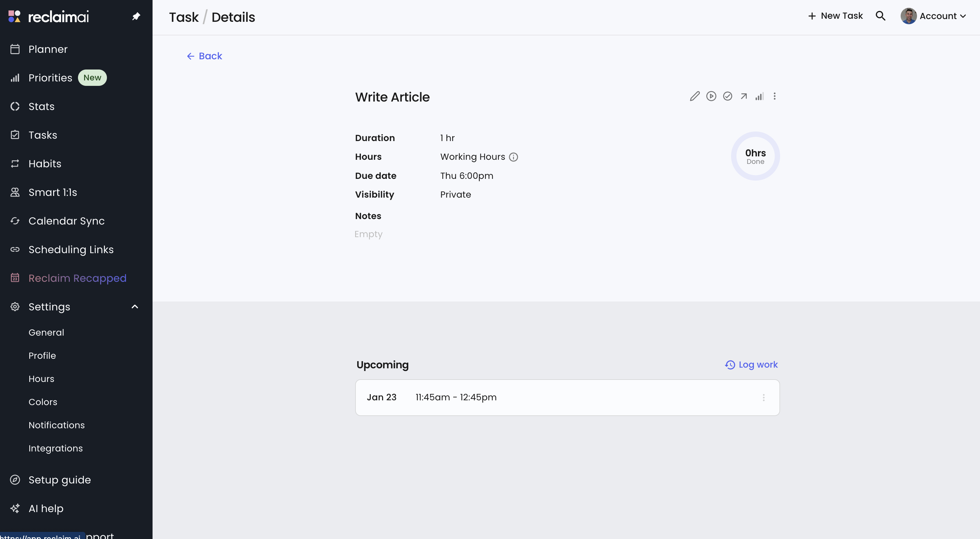Edit the Write Article task with pencil icon

click(694, 96)
